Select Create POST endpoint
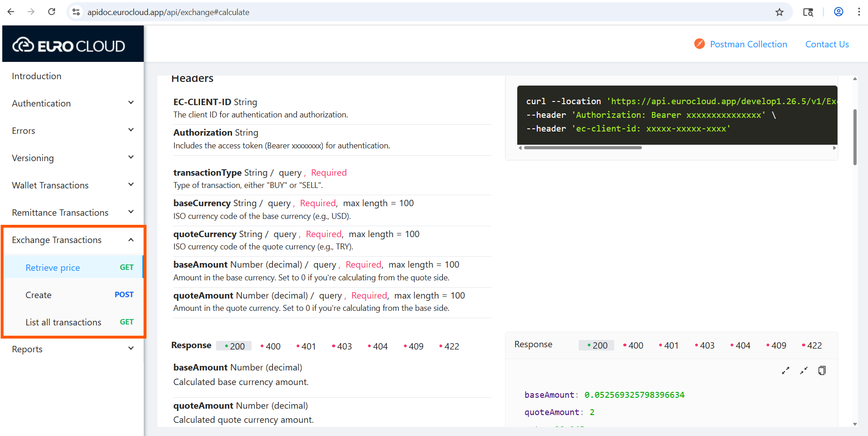This screenshot has height=436, width=868. (73, 295)
